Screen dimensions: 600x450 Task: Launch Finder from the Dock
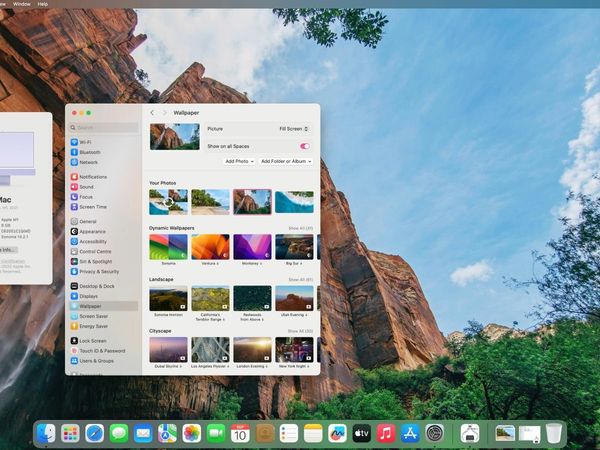tap(46, 434)
